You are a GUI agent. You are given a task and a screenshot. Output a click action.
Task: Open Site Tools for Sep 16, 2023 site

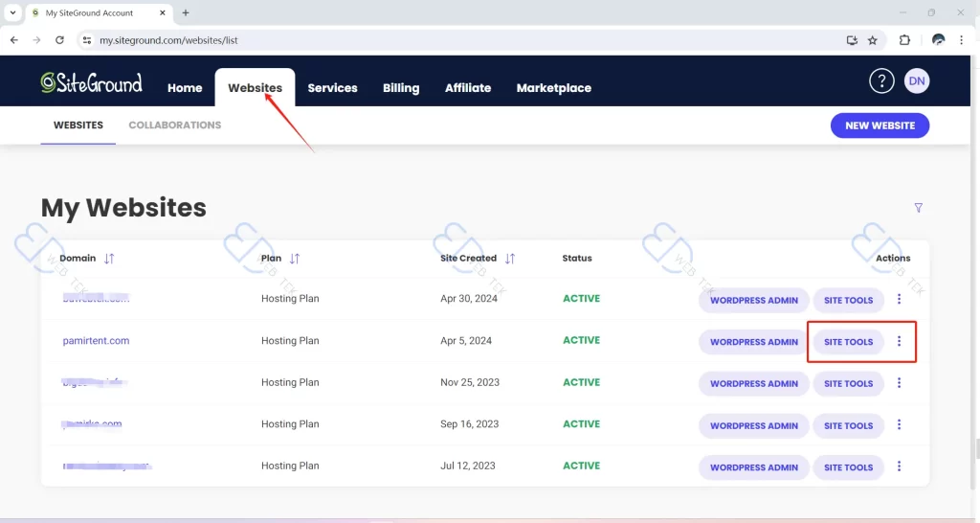click(848, 425)
